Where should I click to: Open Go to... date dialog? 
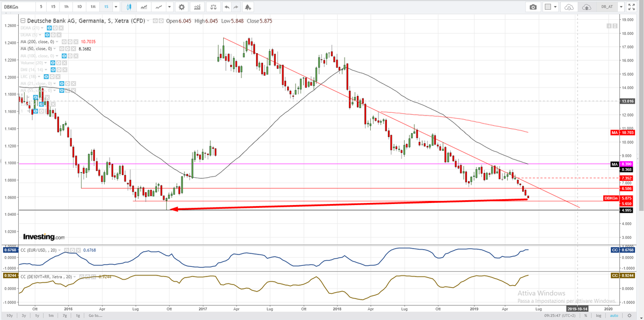pyautogui.click(x=96, y=316)
